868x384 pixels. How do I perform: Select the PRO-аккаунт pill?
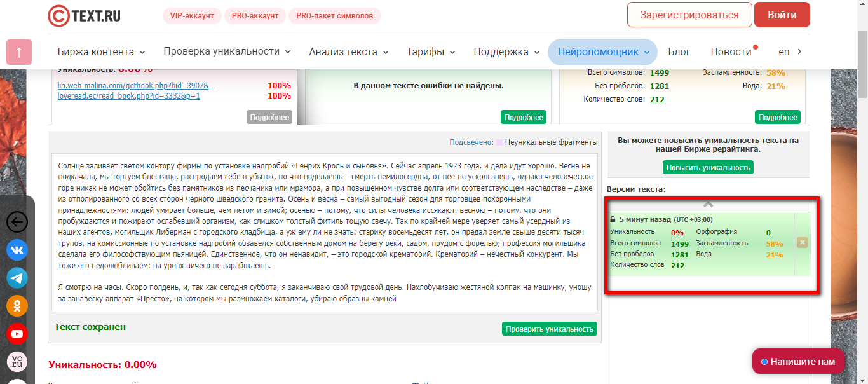point(254,16)
